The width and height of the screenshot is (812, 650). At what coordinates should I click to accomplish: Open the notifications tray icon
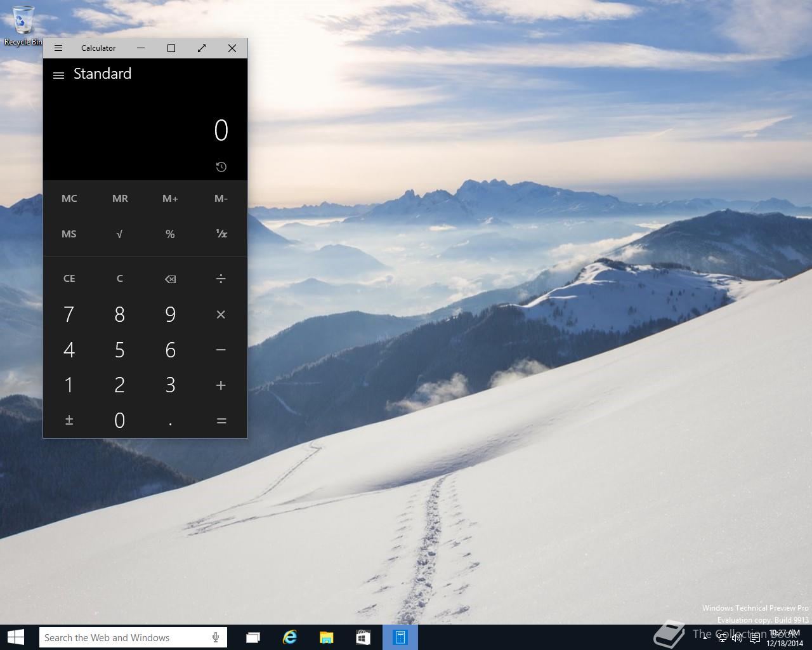(754, 638)
